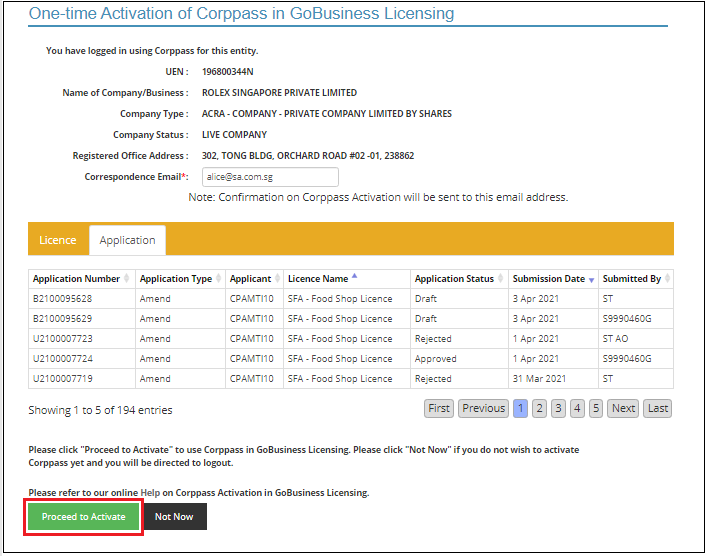Sort table by Application Type arrows
Screen dimensions: 708x556
(x=218, y=279)
